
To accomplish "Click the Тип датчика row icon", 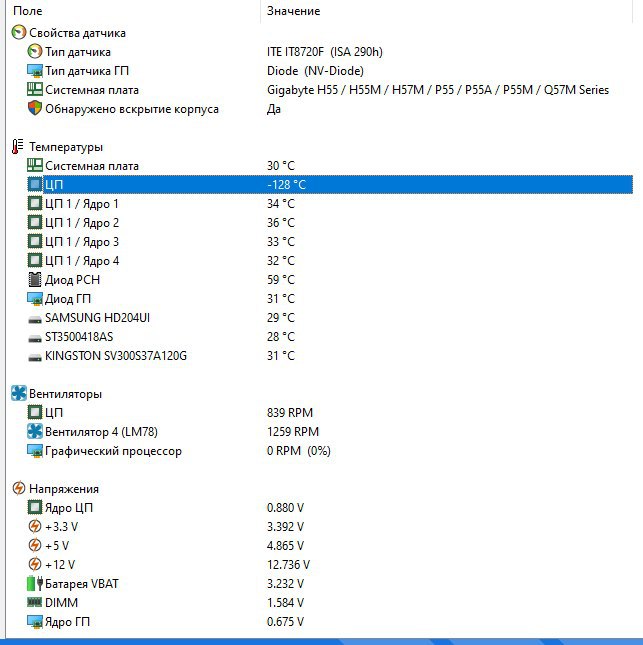I will point(35,51).
